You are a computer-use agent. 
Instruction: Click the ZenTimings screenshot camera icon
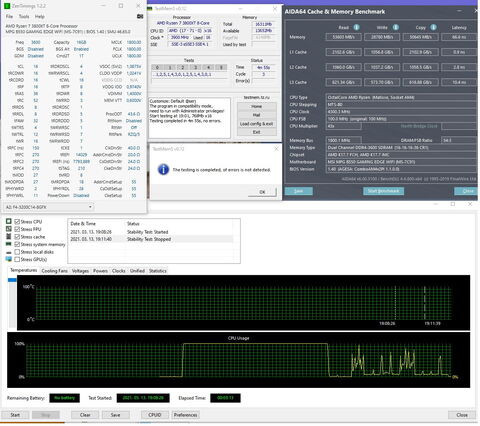[x=140, y=16]
